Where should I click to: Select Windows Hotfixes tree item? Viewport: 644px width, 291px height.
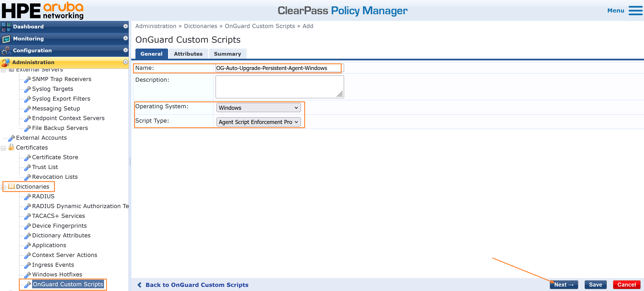[57, 275]
